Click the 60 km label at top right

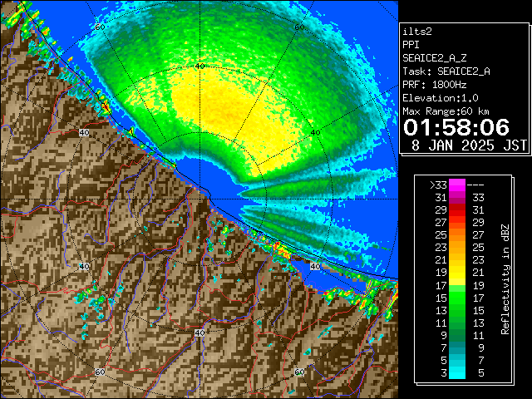click(299, 27)
